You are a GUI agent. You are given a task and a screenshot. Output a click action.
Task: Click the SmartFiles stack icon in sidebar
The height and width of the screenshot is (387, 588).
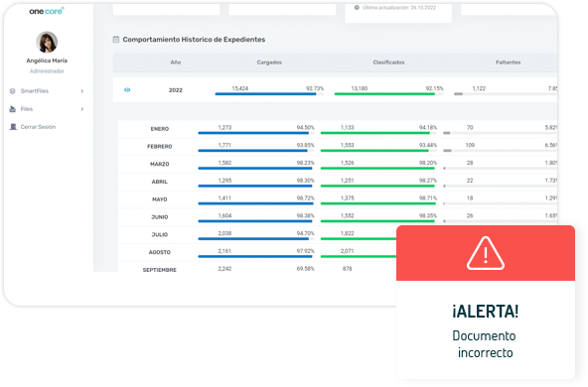(12, 91)
